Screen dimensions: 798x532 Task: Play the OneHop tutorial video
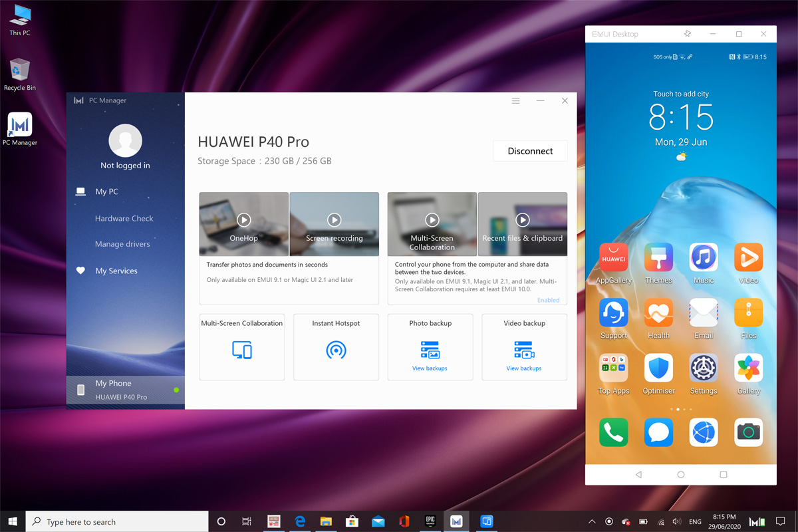click(x=243, y=219)
